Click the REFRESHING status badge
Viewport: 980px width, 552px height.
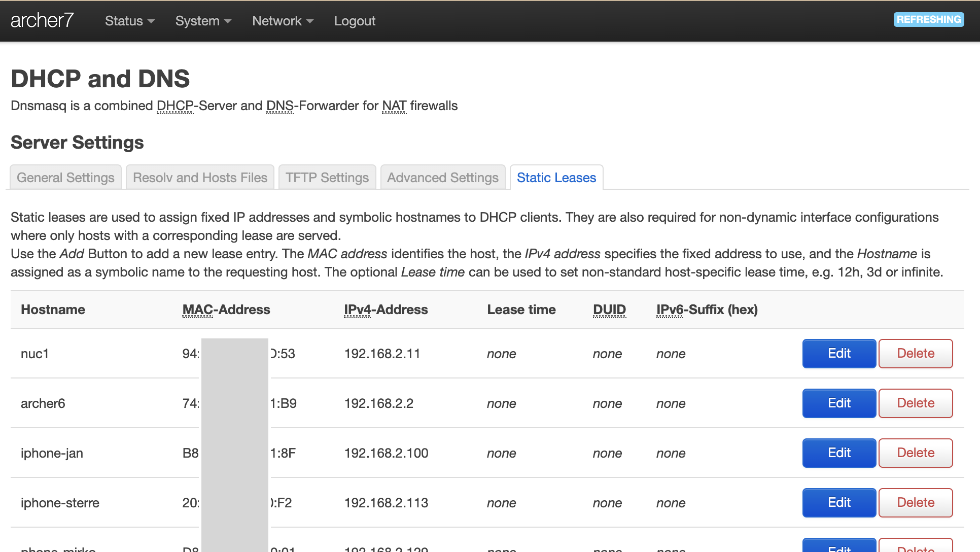928,19
